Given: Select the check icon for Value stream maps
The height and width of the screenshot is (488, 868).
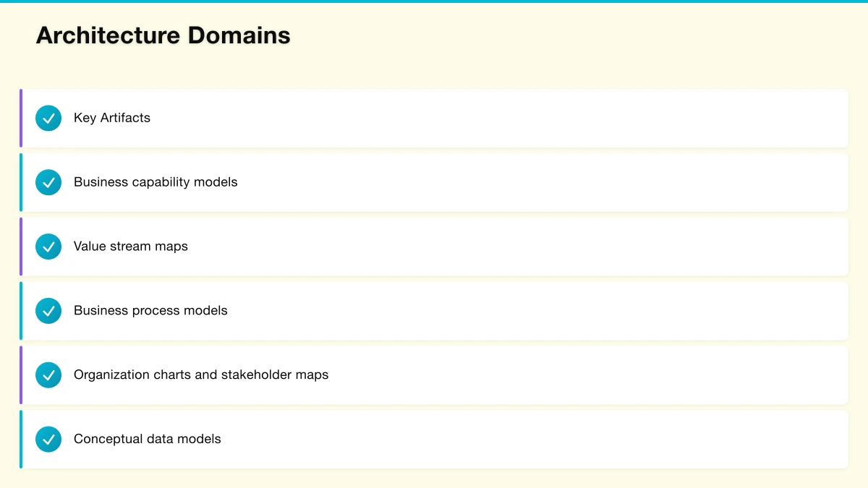Looking at the screenshot, I should click(x=48, y=247).
